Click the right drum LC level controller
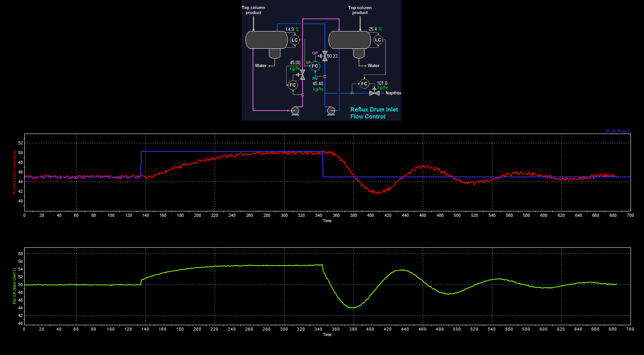Viewport: 644px width, 355px height. (x=378, y=40)
